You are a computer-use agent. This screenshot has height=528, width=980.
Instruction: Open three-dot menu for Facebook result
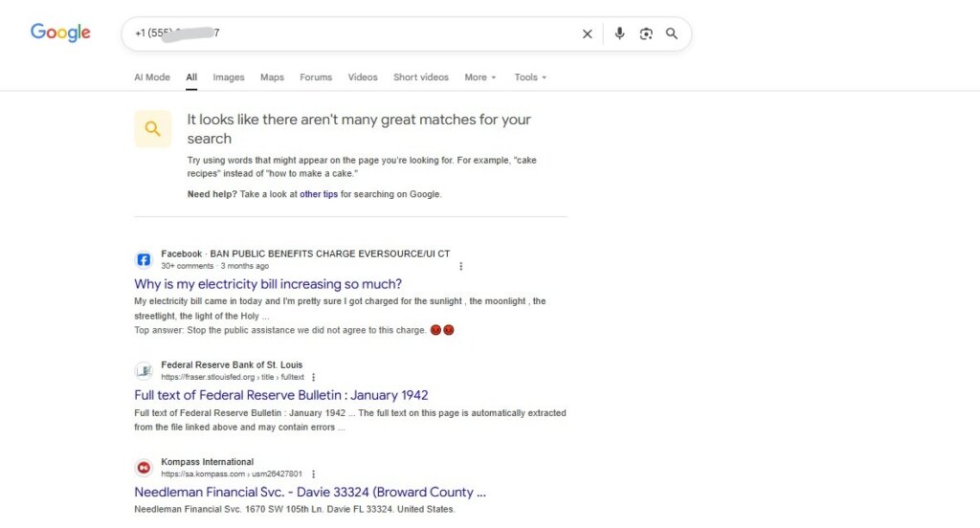point(461,266)
